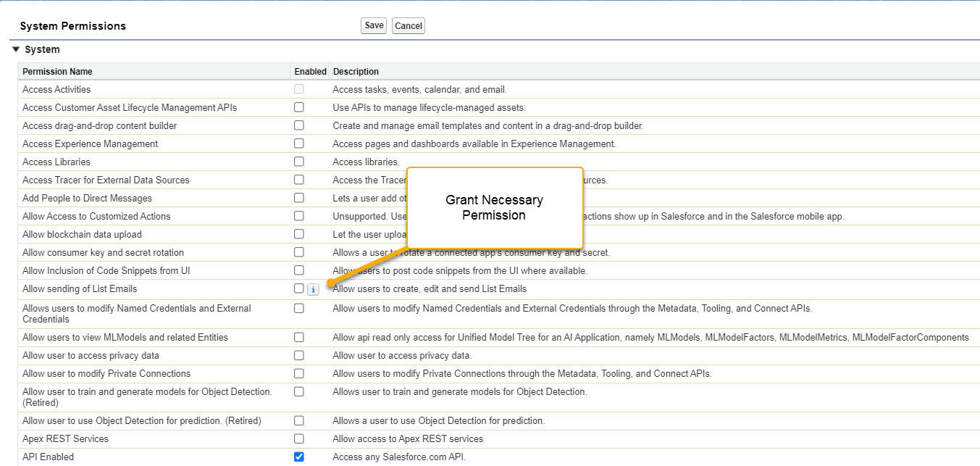Enable Allow user to access privacy data

(x=298, y=355)
